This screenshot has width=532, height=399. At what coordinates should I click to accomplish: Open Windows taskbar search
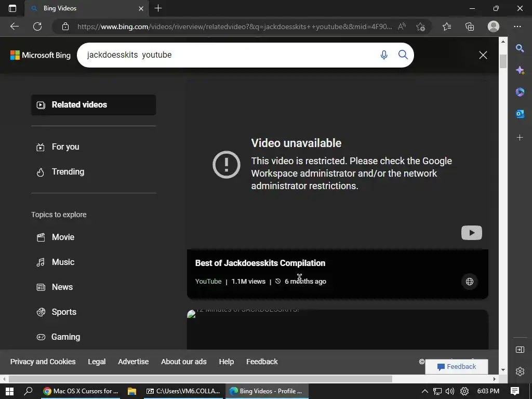(28, 391)
